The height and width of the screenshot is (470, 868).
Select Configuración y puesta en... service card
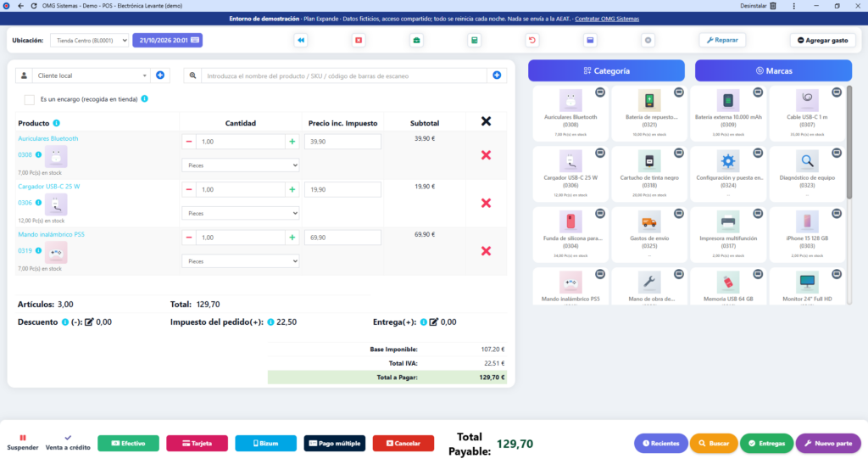(728, 173)
